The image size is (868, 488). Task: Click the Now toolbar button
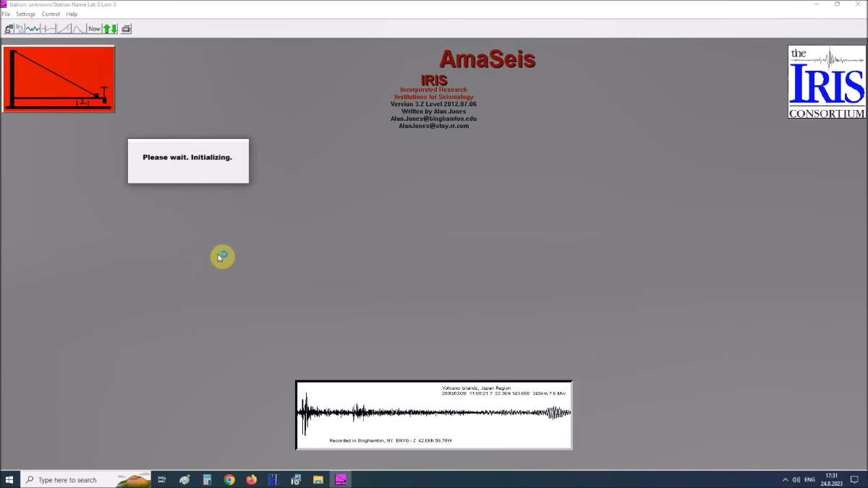click(x=94, y=29)
